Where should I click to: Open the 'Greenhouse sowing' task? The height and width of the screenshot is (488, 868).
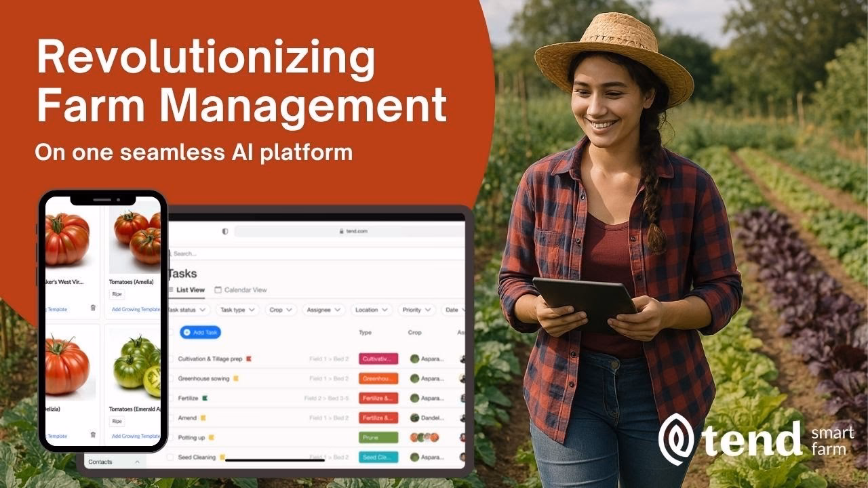pyautogui.click(x=203, y=378)
